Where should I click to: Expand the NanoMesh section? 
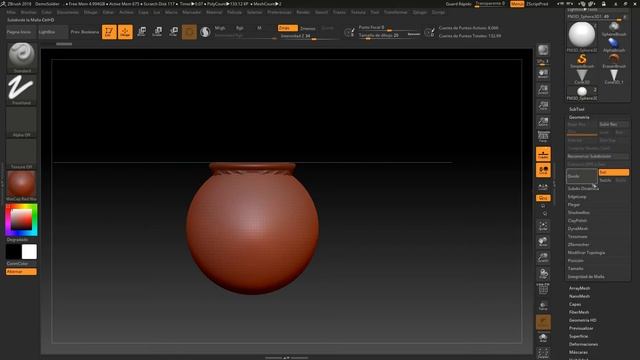(579, 296)
